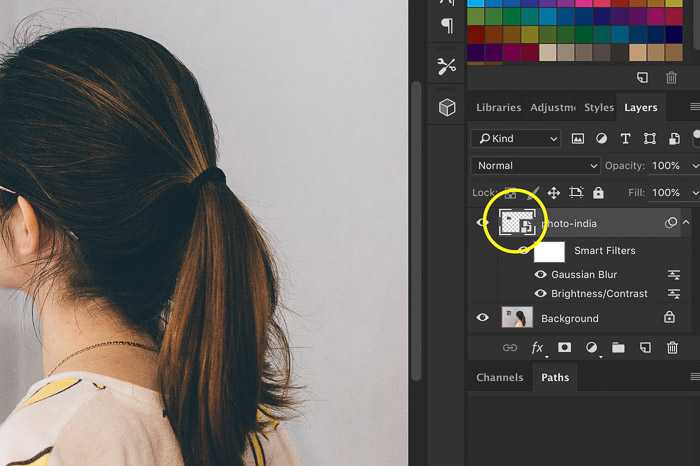Image resolution: width=700 pixels, height=466 pixels.
Task: Create new fill or adjustment layer
Action: tap(592, 347)
